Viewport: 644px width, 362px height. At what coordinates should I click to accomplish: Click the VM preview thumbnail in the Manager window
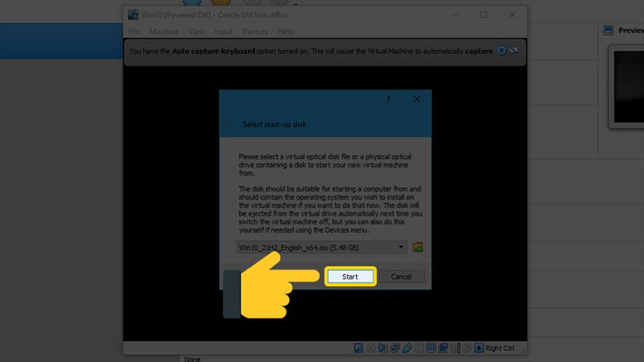click(x=629, y=87)
